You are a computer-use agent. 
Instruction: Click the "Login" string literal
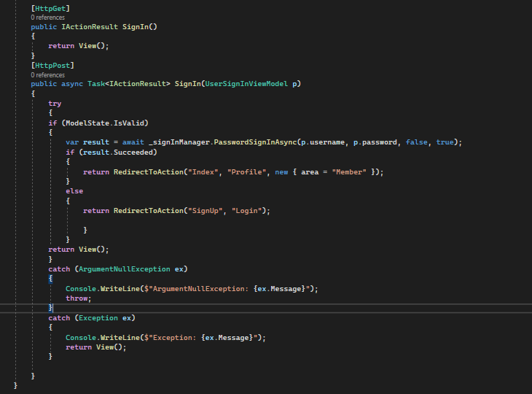click(246, 211)
